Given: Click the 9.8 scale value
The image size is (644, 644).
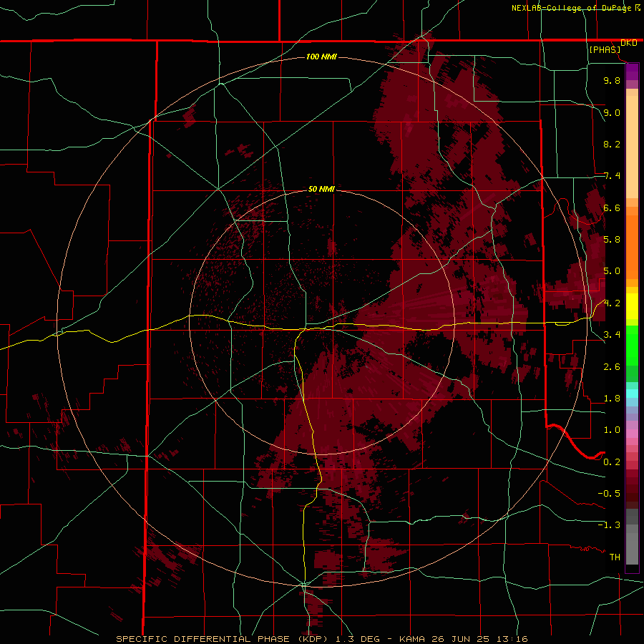Looking at the screenshot, I should click(612, 80).
